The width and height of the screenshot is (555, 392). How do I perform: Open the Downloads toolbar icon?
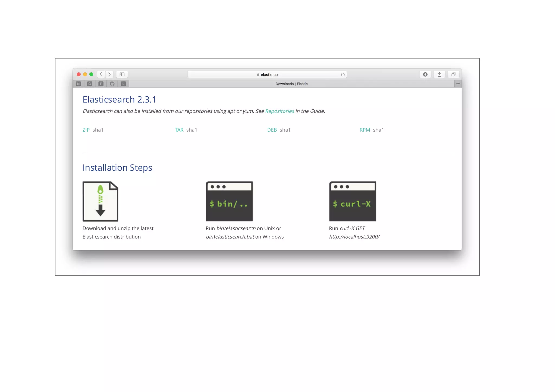tap(425, 74)
